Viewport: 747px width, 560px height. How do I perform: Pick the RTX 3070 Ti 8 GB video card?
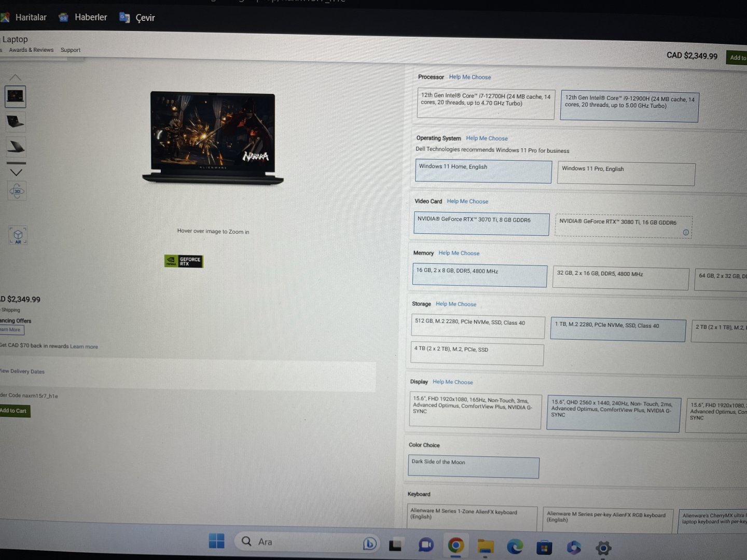(481, 223)
